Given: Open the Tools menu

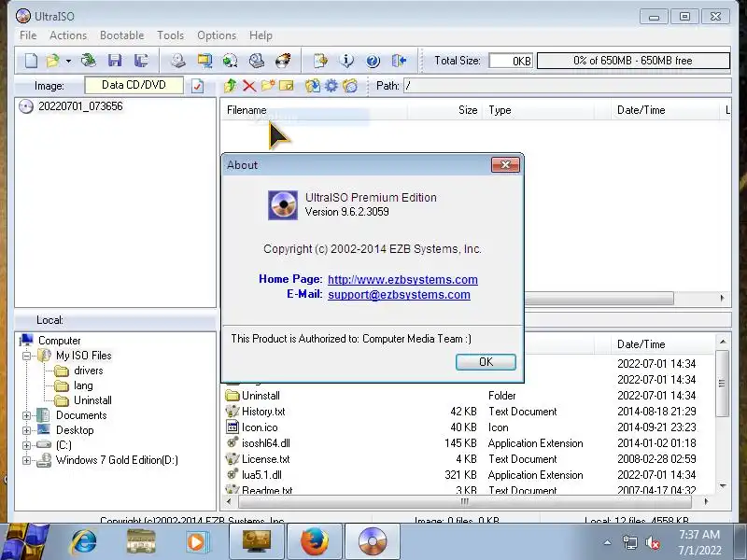Looking at the screenshot, I should [171, 35].
